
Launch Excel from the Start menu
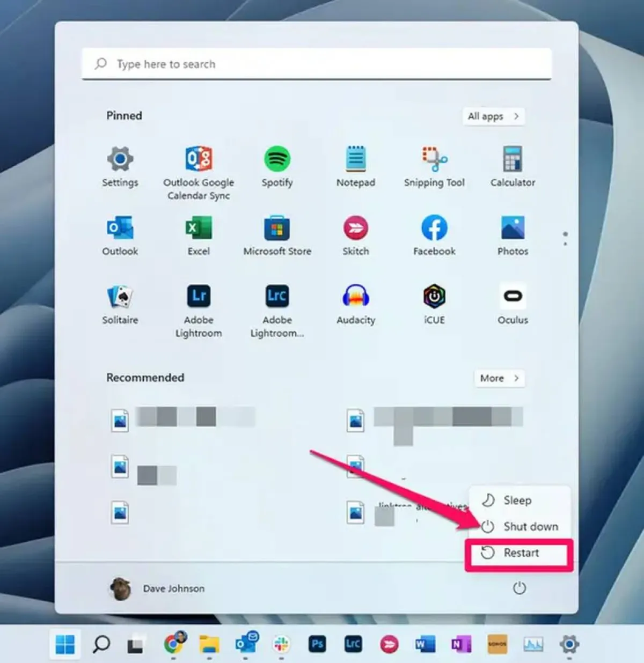[199, 227]
